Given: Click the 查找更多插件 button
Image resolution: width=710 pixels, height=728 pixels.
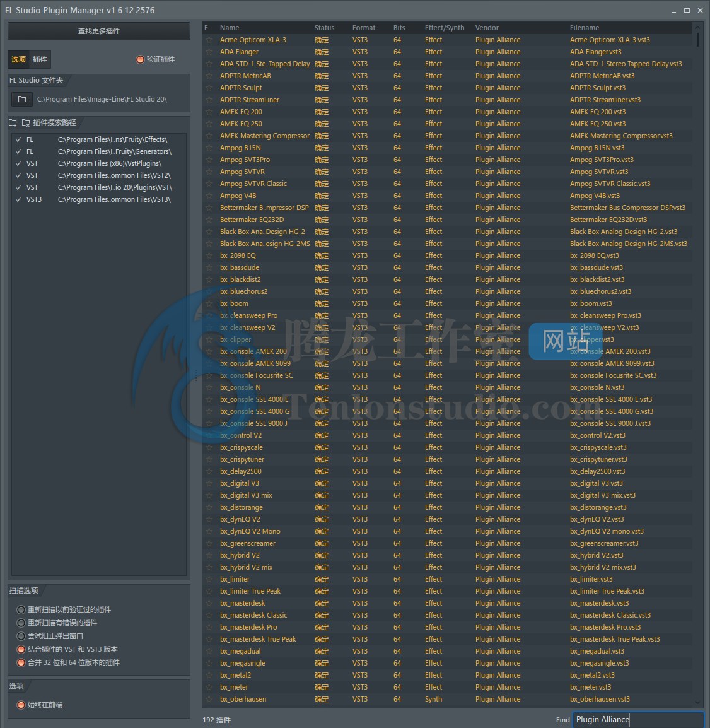Looking at the screenshot, I should [99, 31].
